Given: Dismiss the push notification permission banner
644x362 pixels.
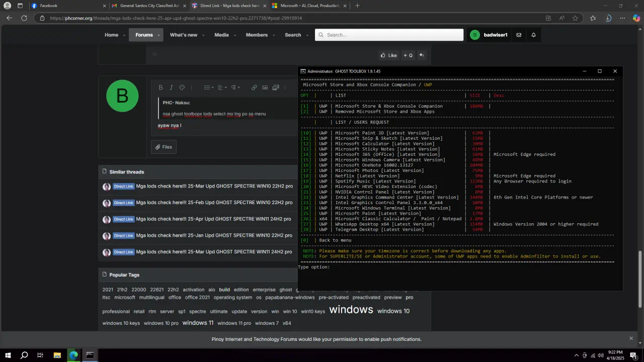Looking at the screenshot, I should tap(631, 338).
